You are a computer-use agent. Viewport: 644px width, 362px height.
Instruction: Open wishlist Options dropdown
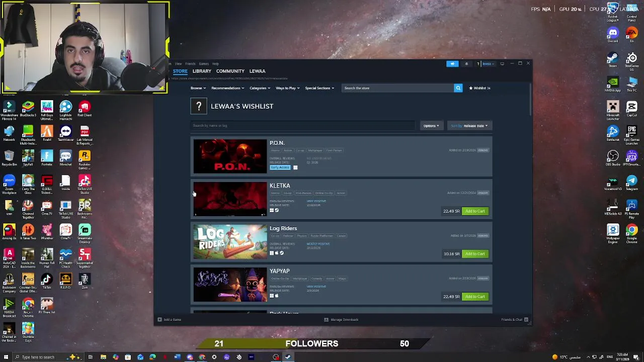tap(431, 126)
